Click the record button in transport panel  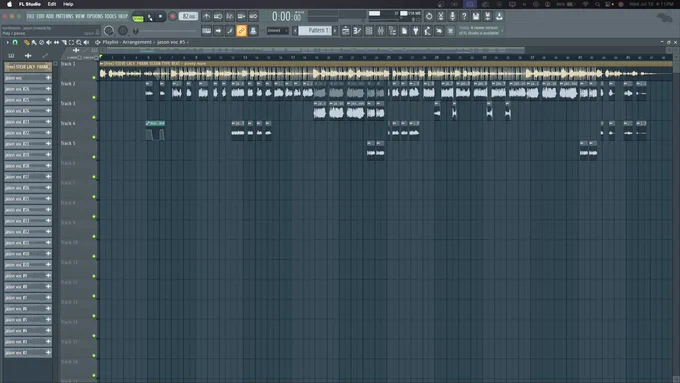click(x=173, y=16)
